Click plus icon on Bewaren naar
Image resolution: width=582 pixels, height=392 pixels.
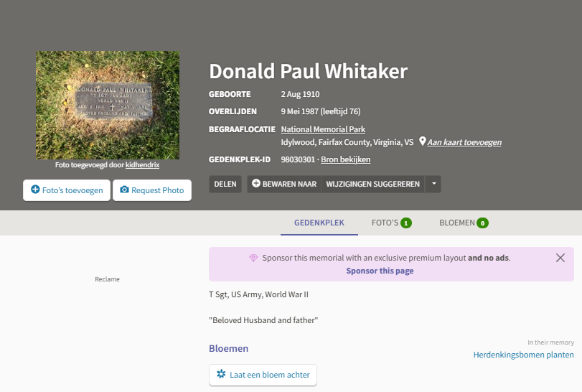click(255, 183)
